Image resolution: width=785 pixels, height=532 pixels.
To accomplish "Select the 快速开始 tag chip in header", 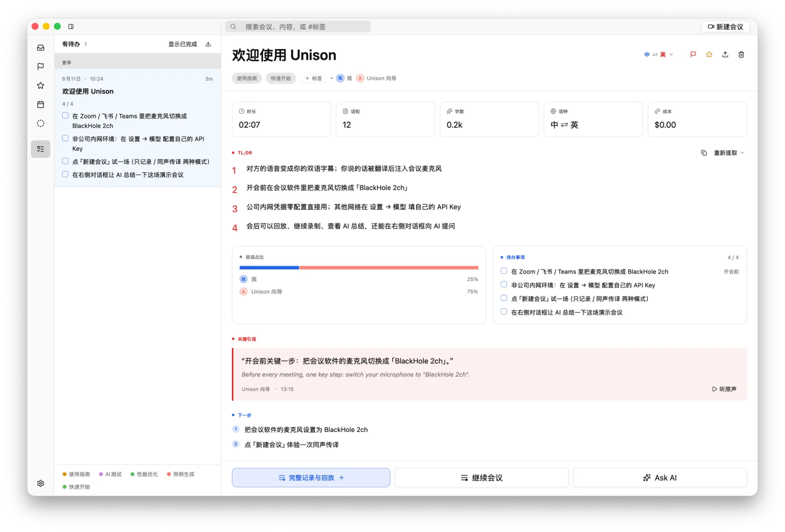I will 281,78.
